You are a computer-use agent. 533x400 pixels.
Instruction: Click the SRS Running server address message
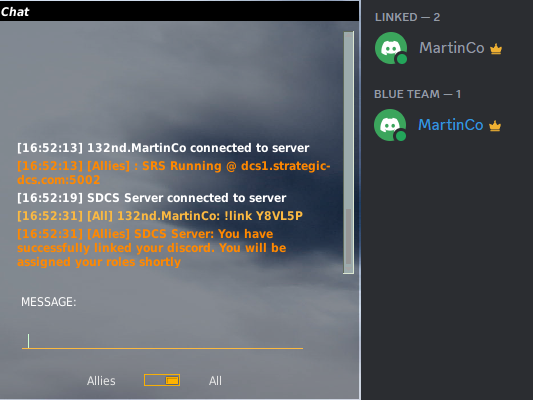(x=174, y=173)
